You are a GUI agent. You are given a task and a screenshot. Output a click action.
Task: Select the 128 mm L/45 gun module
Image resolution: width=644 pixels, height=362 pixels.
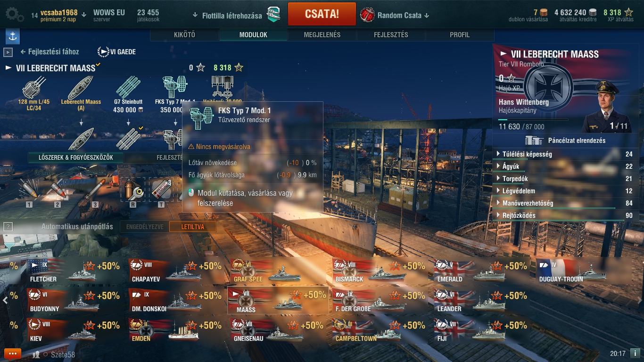coord(33,94)
